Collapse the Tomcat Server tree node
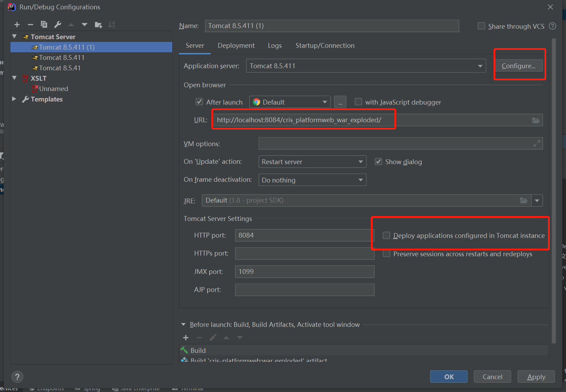 coord(15,36)
